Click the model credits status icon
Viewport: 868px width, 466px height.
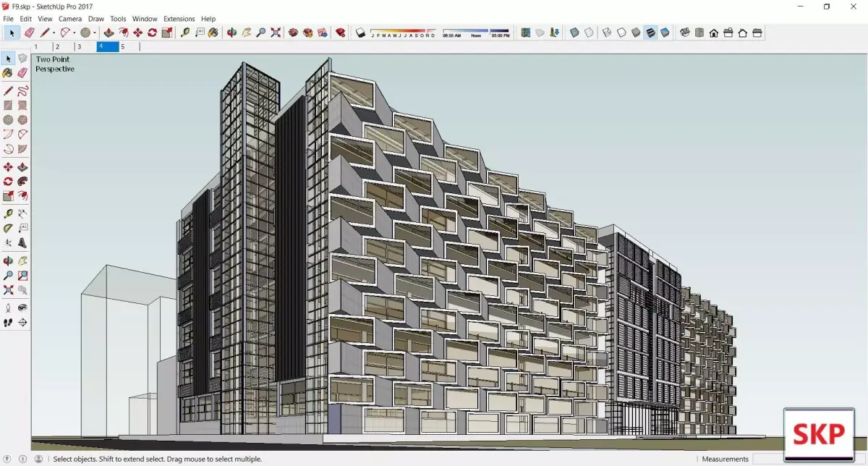pyautogui.click(x=24, y=459)
